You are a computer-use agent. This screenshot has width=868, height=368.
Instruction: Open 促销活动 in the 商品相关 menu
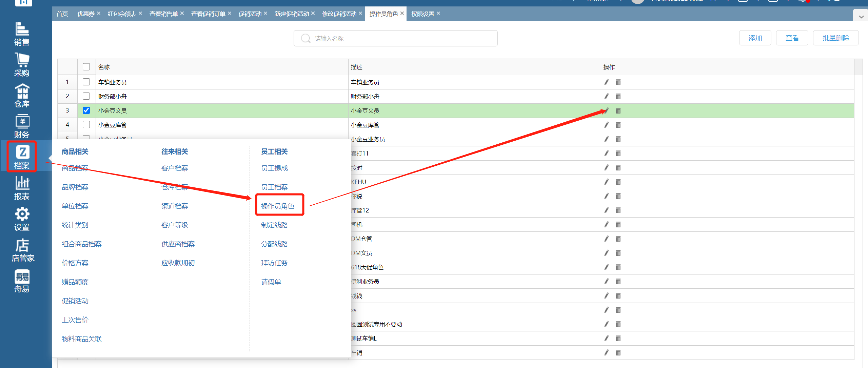click(75, 301)
